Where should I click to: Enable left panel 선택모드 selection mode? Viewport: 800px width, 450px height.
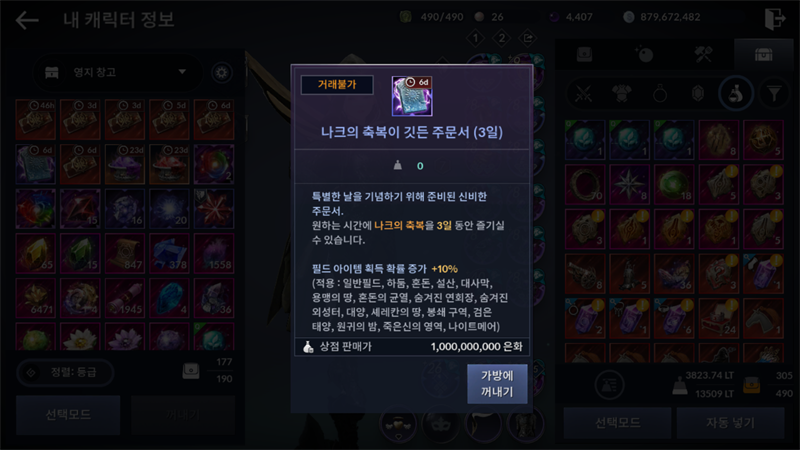[68, 414]
